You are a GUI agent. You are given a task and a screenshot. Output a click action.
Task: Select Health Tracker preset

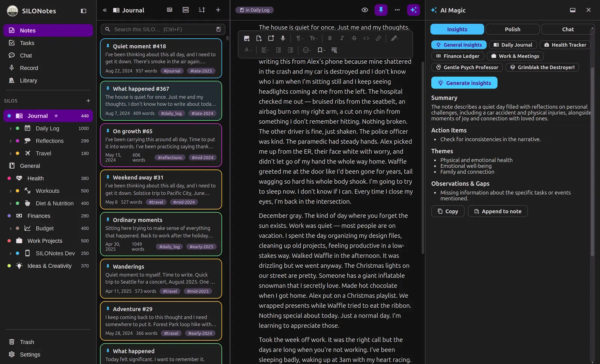[x=565, y=45]
